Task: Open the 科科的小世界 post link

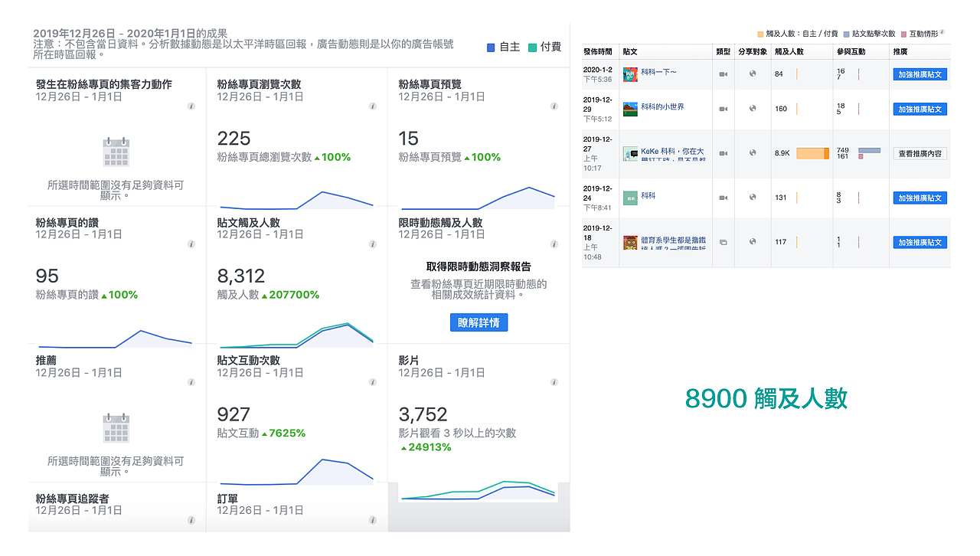Action: 662,106
